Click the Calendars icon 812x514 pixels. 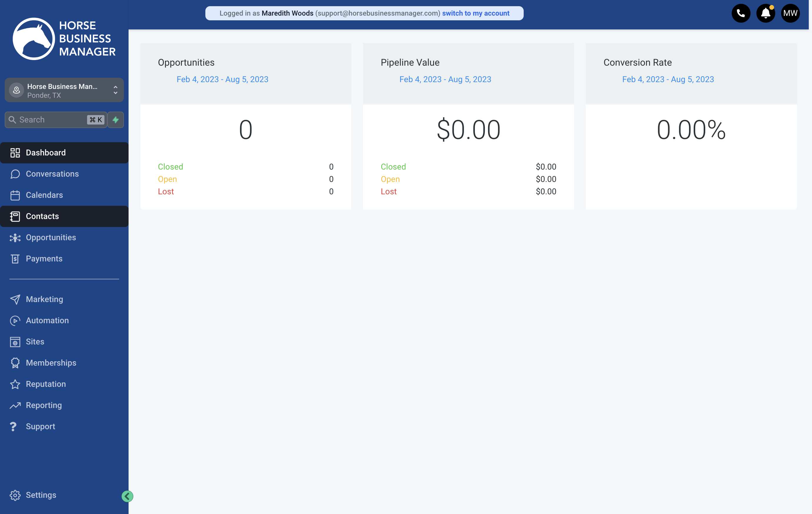click(15, 195)
